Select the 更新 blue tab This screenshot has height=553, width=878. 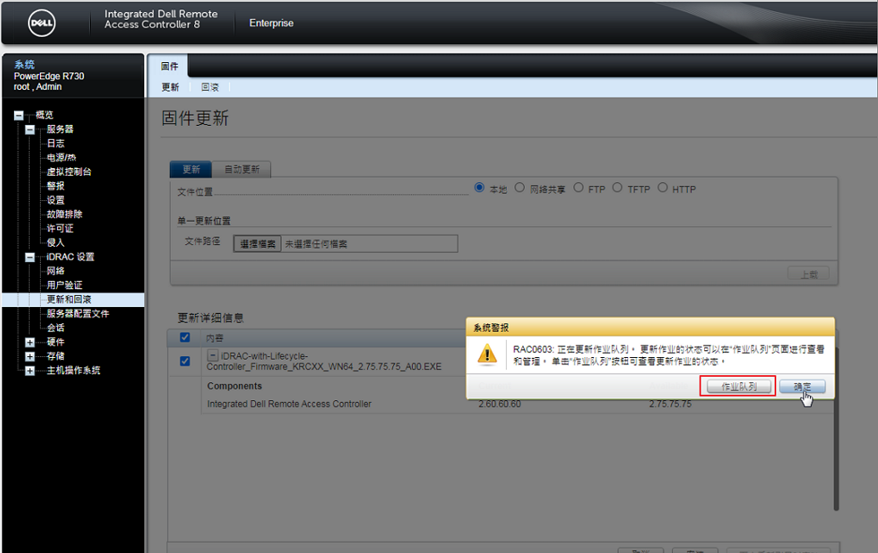click(x=191, y=169)
